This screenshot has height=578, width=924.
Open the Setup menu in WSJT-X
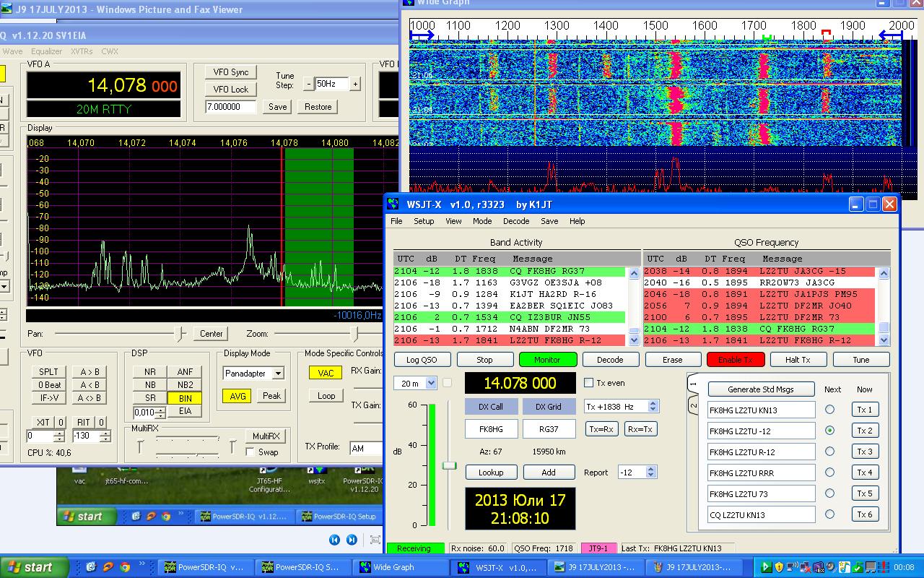point(424,221)
